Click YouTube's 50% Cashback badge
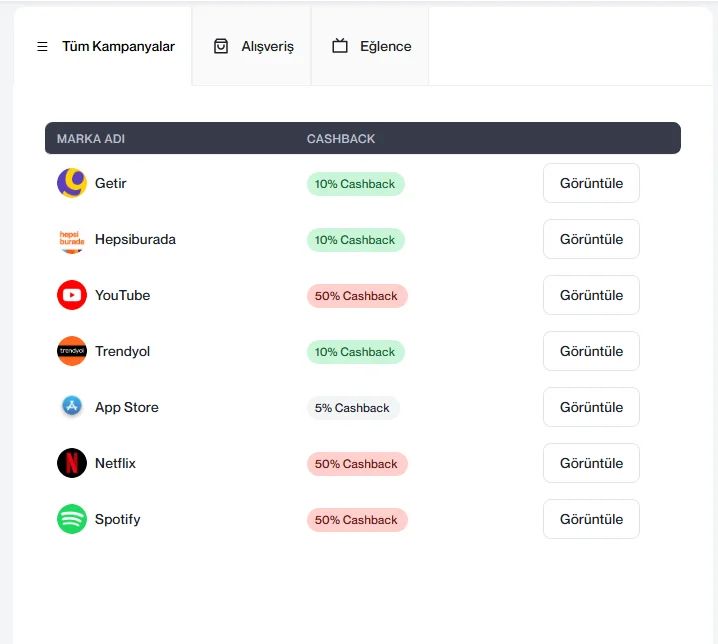 [x=357, y=296]
